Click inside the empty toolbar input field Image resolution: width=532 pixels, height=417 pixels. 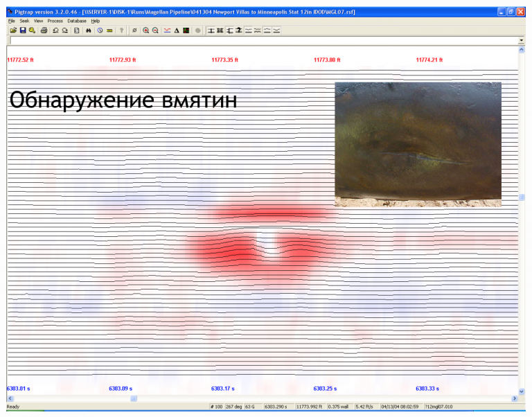(x=264, y=41)
